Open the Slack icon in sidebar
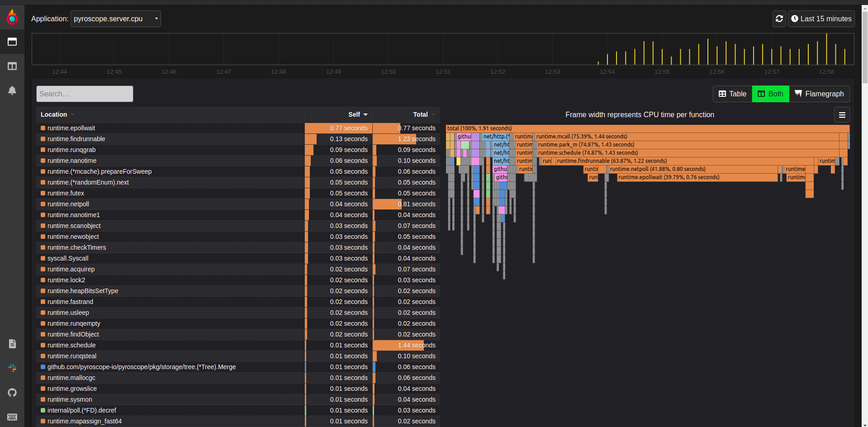This screenshot has height=427, width=868. [x=12, y=368]
